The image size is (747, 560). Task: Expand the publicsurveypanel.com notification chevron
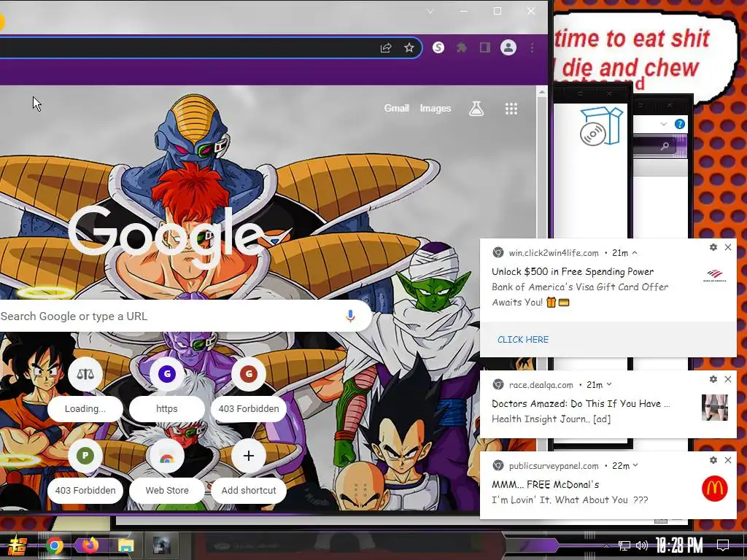(x=635, y=466)
